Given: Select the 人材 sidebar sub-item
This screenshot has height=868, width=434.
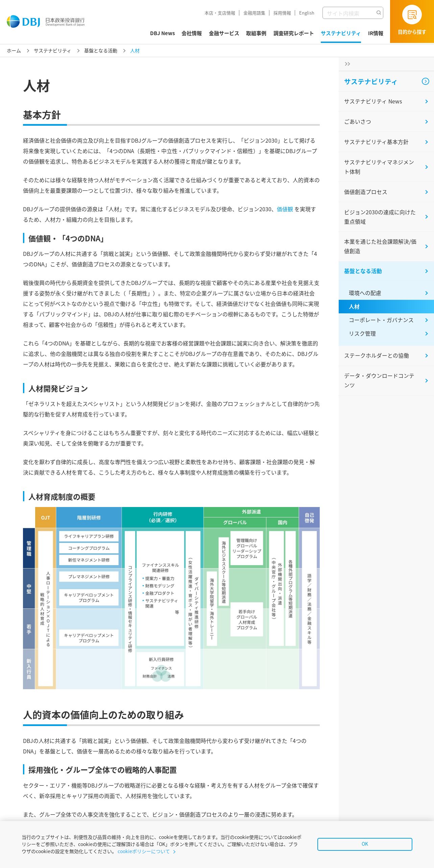Looking at the screenshot, I should [386, 307].
